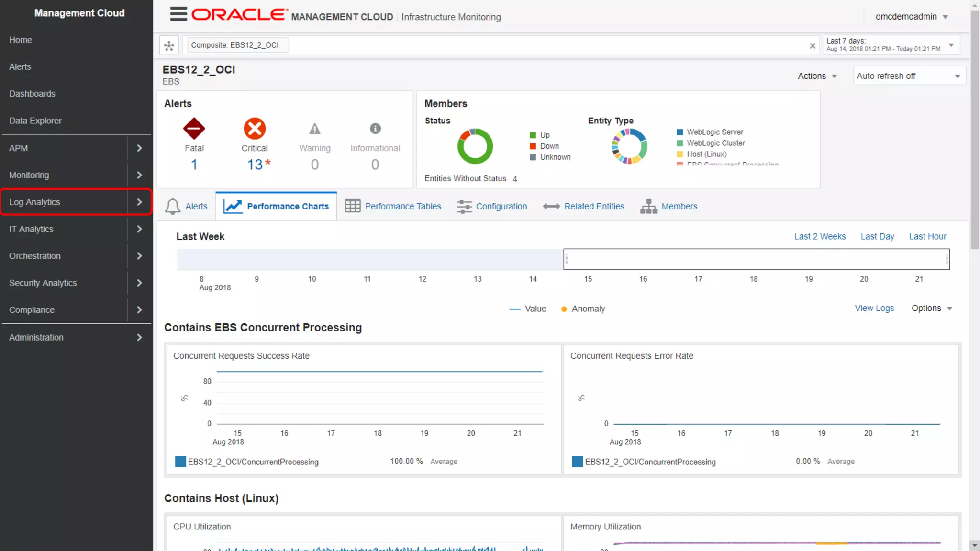This screenshot has width=980, height=551.
Task: Open the Options dropdown
Action: (x=932, y=309)
